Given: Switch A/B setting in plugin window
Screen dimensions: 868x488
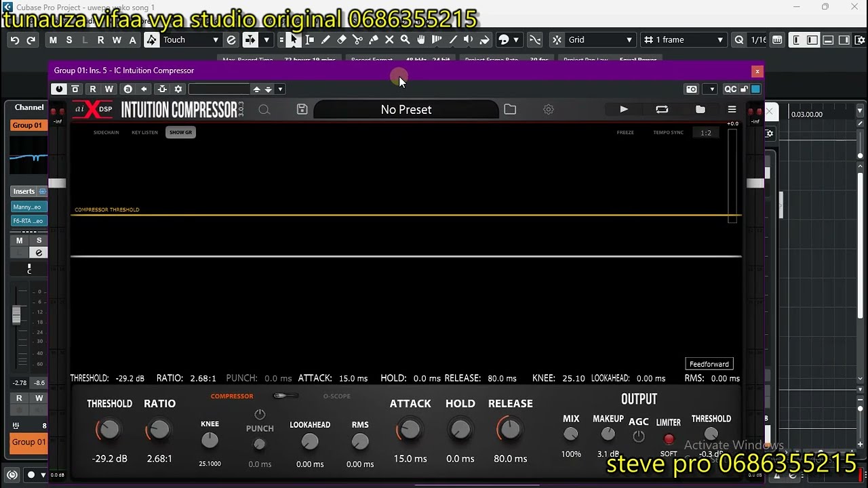Looking at the screenshot, I should click(127, 89).
